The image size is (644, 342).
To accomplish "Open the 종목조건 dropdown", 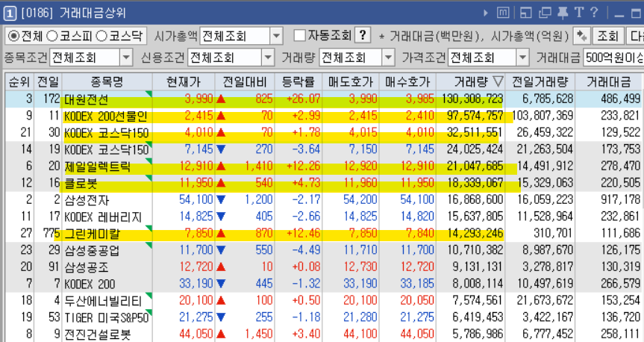I will pos(126,57).
